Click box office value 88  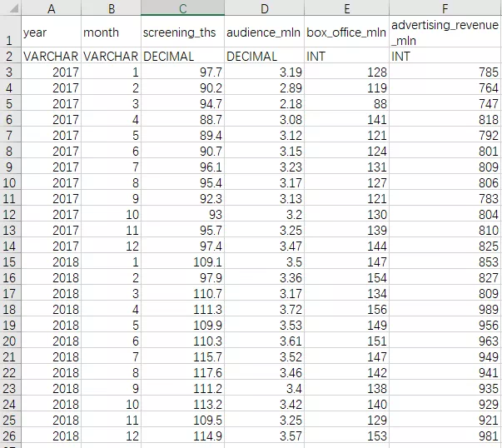pyautogui.click(x=346, y=103)
